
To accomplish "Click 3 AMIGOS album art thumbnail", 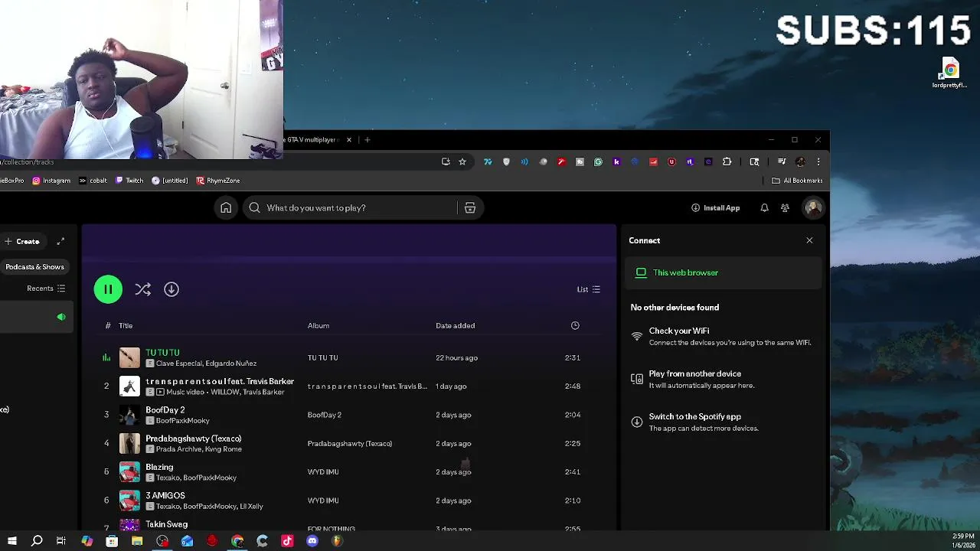I will 129,500.
